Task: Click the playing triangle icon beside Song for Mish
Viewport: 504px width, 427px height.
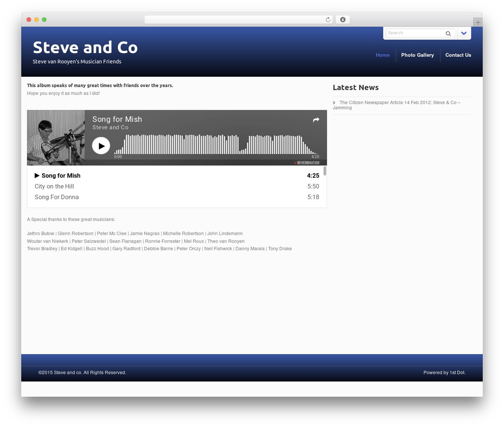Action: coord(37,176)
